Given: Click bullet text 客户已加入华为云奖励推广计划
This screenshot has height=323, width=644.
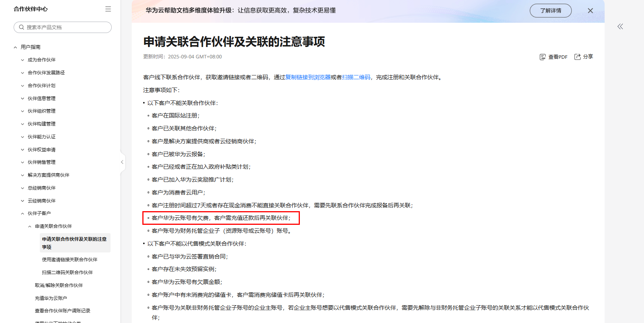Looking at the screenshot, I should point(193,180).
